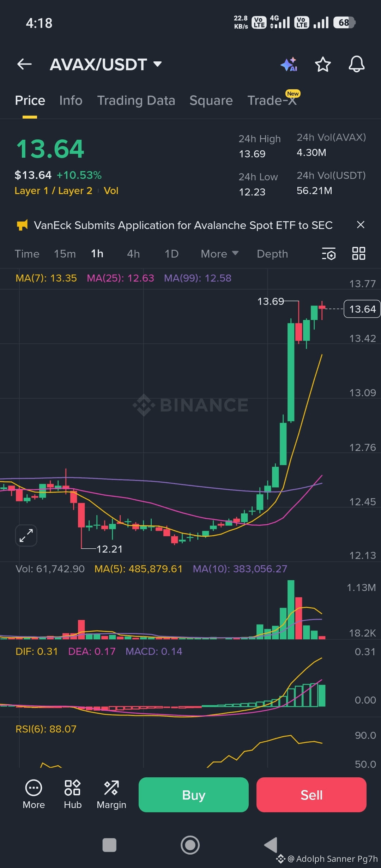Select the 1D chart interval

pyautogui.click(x=171, y=254)
